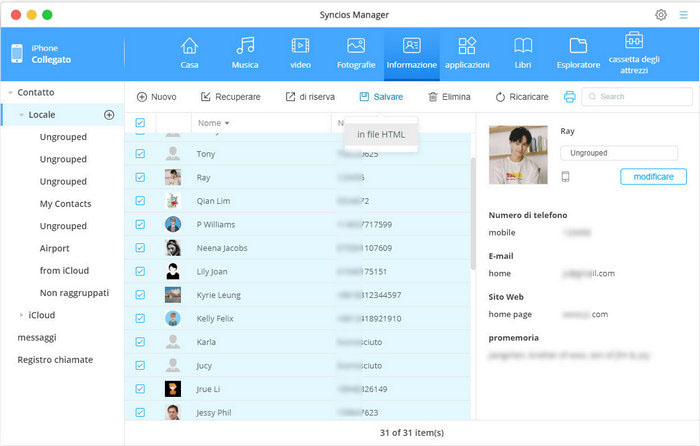The width and height of the screenshot is (700, 446).
Task: Switch to the video section
Action: [300, 52]
